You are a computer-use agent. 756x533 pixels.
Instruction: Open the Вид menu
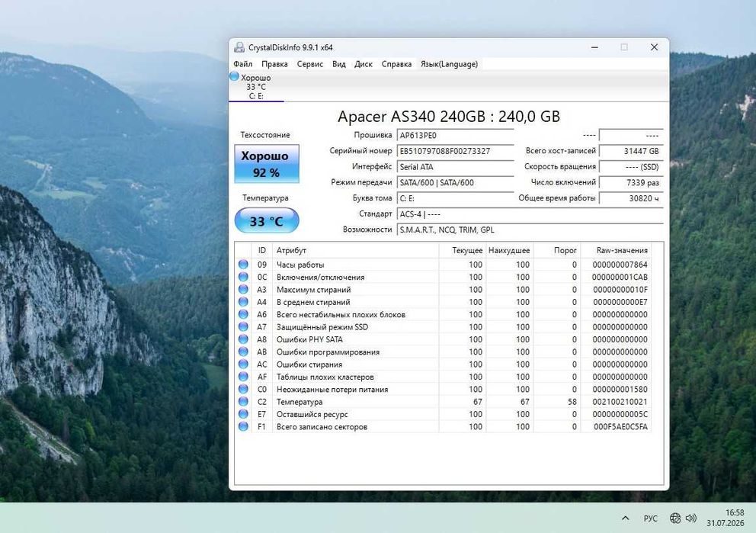[x=338, y=64]
